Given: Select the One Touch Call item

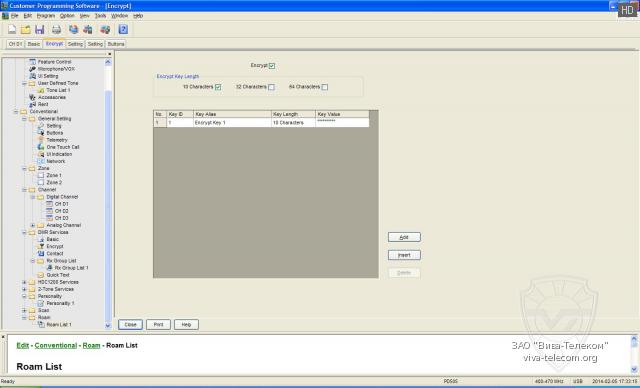Looking at the screenshot, I should click(x=62, y=147).
